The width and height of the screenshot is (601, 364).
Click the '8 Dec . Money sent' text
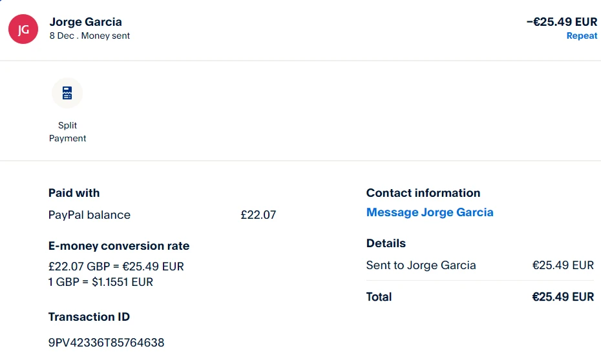click(x=89, y=36)
